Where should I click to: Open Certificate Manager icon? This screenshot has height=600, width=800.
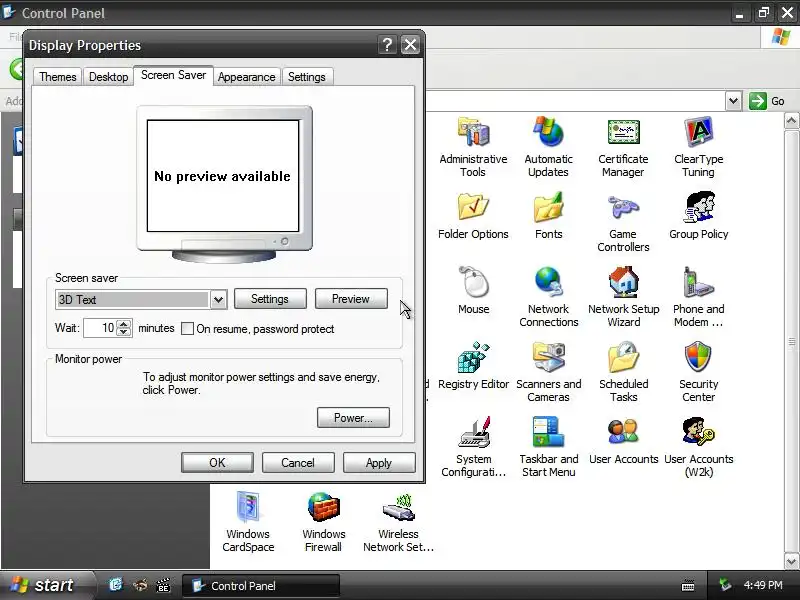coord(623,132)
